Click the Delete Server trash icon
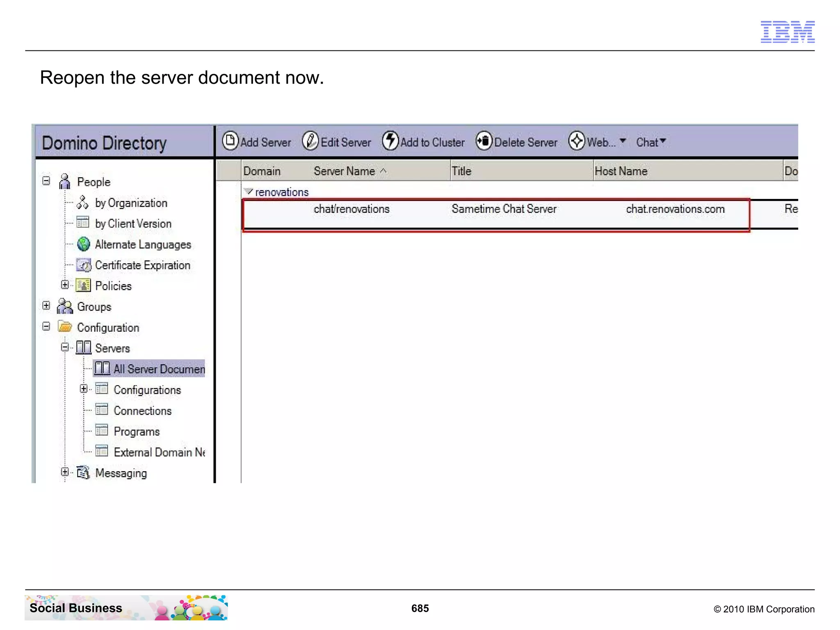 [x=484, y=141]
